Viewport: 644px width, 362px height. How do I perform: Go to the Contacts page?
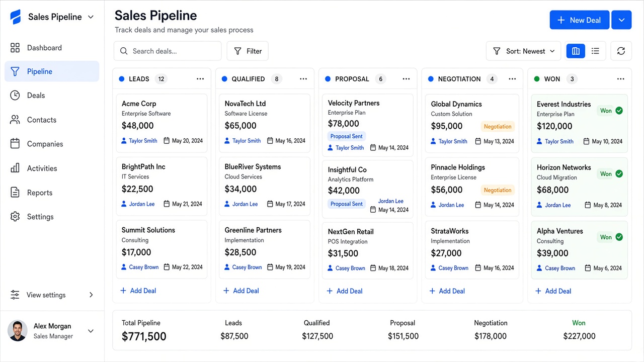[x=52, y=120]
